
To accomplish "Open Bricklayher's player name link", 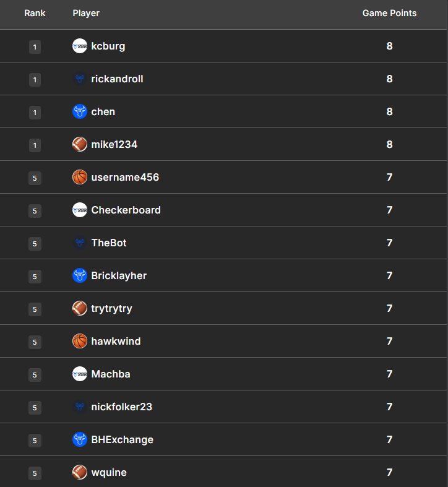I will (x=119, y=275).
